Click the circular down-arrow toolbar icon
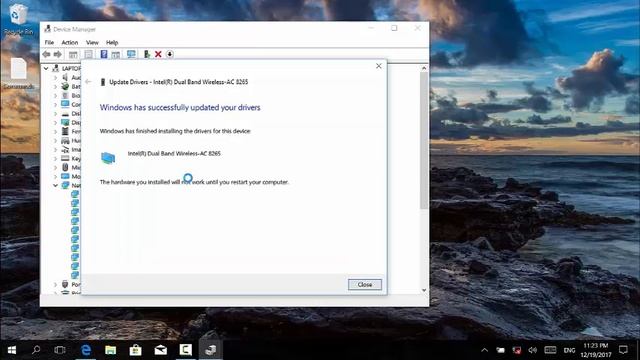Viewport: 640px width, 360px height. click(170, 54)
